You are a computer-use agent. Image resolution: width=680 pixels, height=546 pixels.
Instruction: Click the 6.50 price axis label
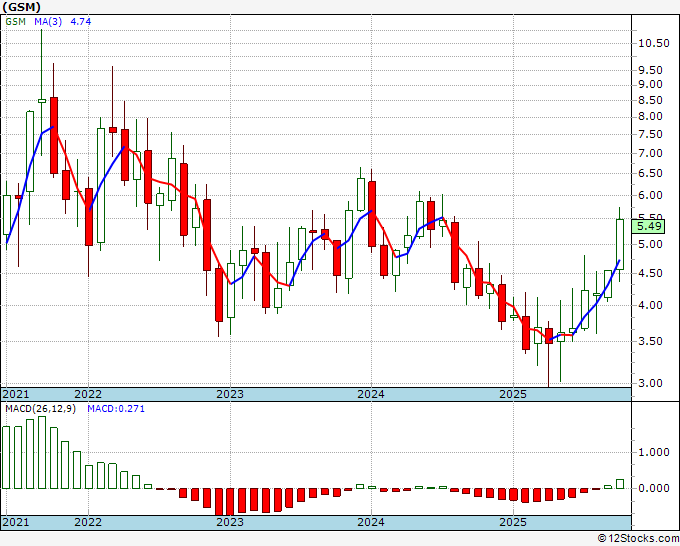pos(651,173)
